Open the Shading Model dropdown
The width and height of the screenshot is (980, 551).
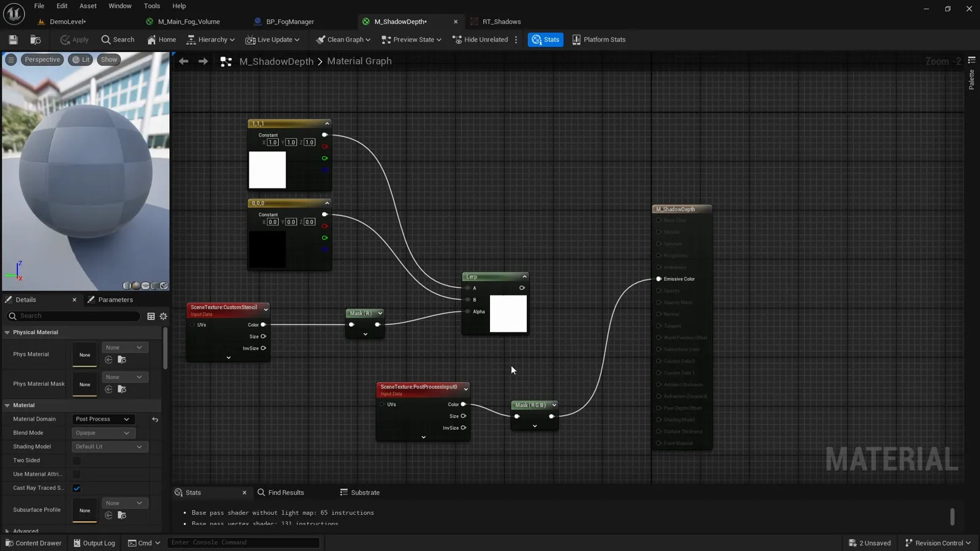point(110,447)
